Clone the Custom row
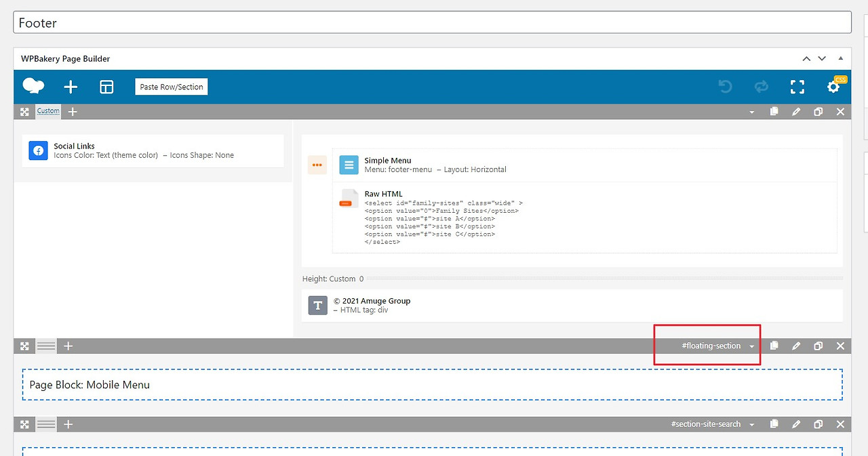The height and width of the screenshot is (456, 868). point(818,112)
